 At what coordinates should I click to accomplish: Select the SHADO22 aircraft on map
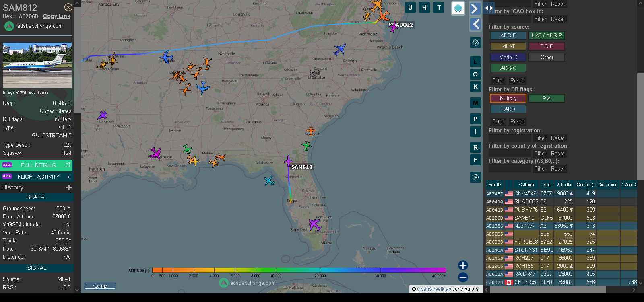click(x=393, y=27)
